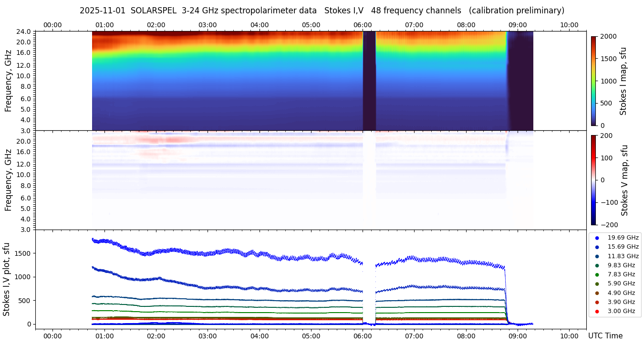Click the Stokes V map colorbar
Viewport: 644px width, 346px height.
(x=593, y=180)
